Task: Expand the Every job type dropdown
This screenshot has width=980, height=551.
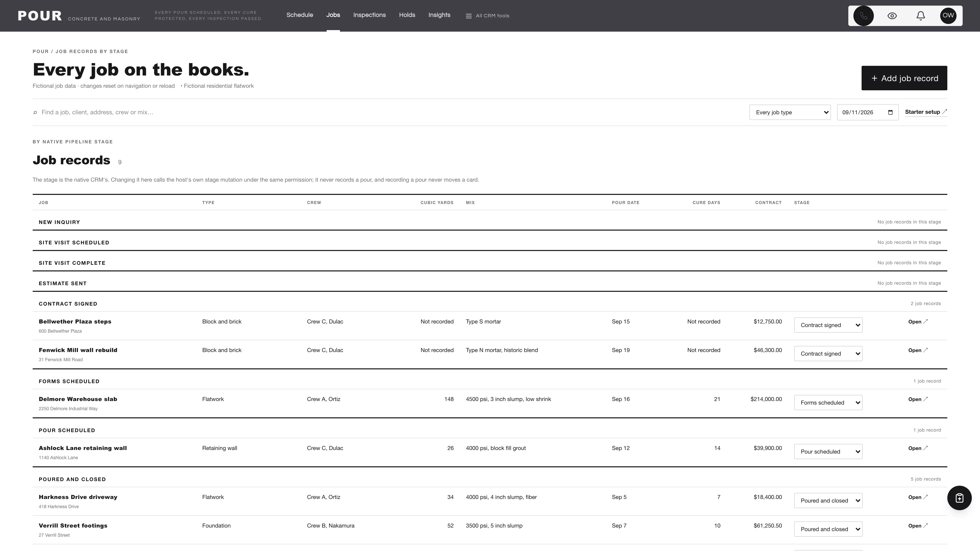Action: point(790,112)
